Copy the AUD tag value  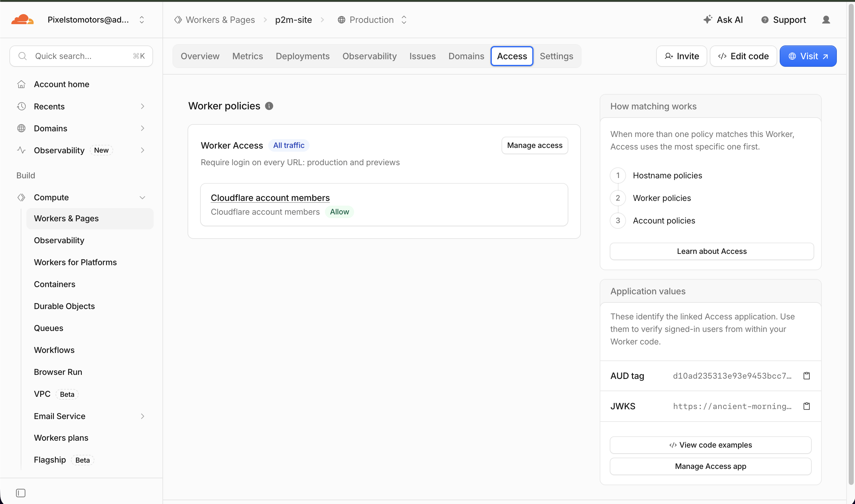pos(806,375)
